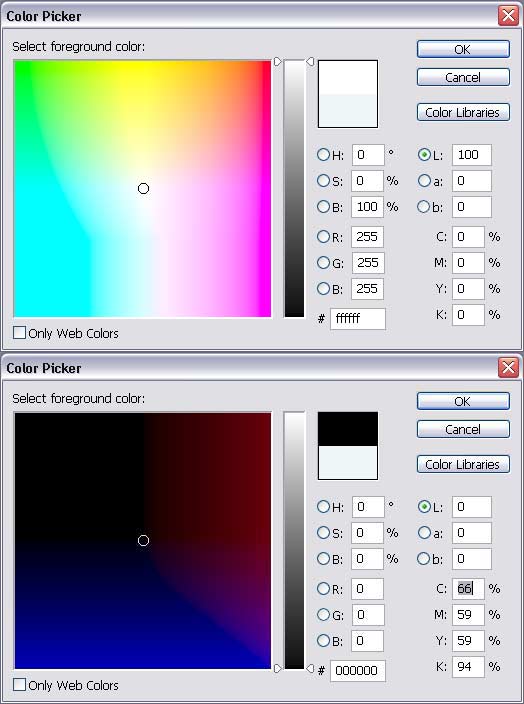This screenshot has height=704, width=524.
Task: Select blue B radio showing 255 in top dialog
Action: (x=323, y=288)
